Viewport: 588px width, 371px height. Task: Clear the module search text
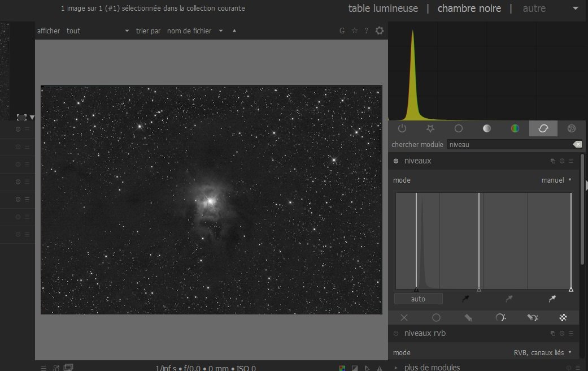[x=577, y=144]
